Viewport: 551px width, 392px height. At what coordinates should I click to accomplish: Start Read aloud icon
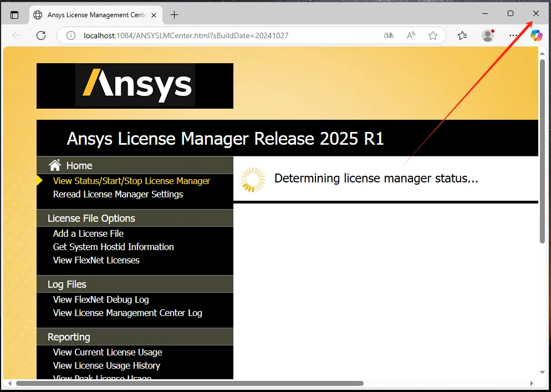point(411,35)
